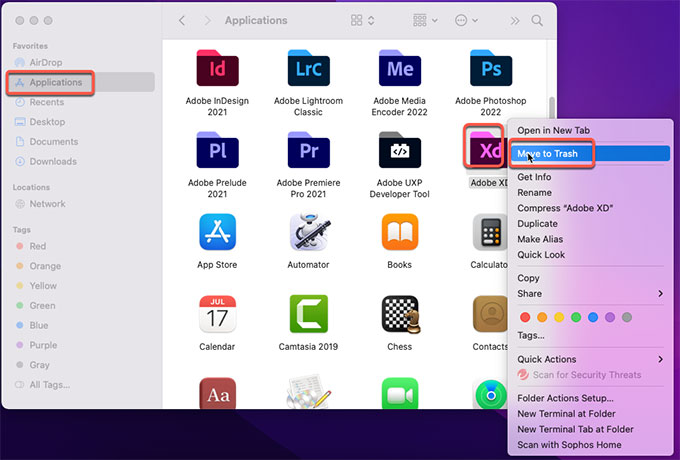
Task: Apply the green tag color dot
Action: [x=576, y=317]
